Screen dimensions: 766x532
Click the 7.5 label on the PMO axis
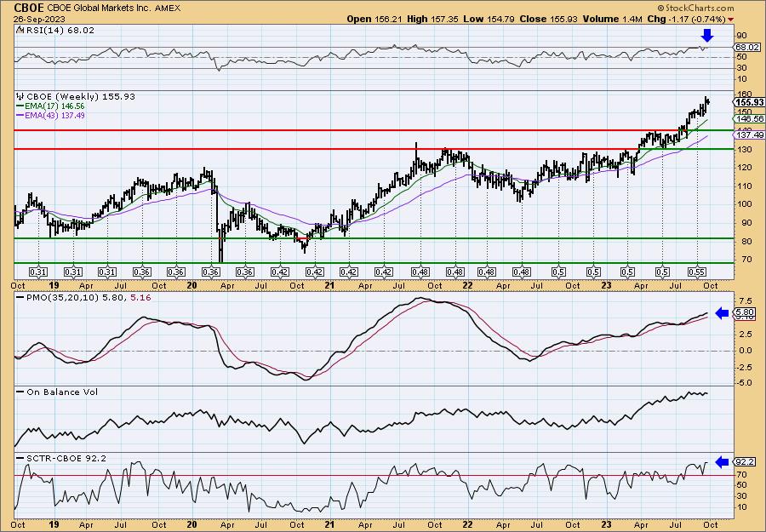pos(746,300)
